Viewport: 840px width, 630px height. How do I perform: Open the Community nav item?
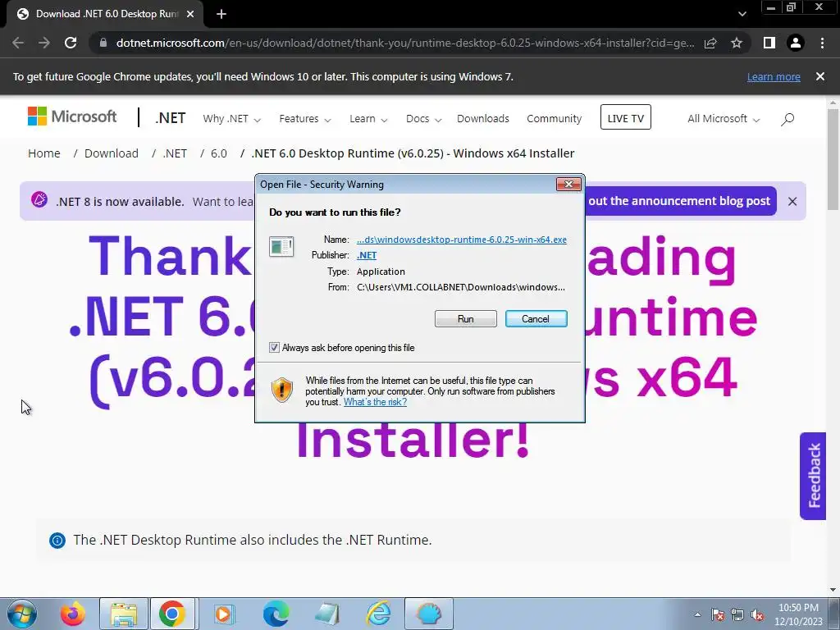pyautogui.click(x=554, y=119)
